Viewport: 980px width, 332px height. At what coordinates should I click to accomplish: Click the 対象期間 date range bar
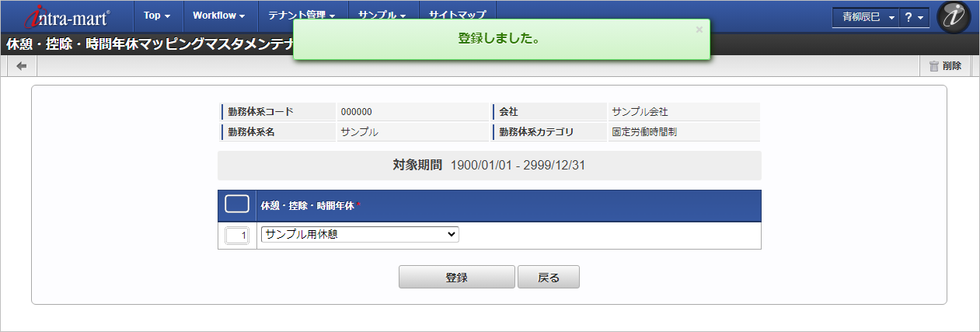point(490,166)
